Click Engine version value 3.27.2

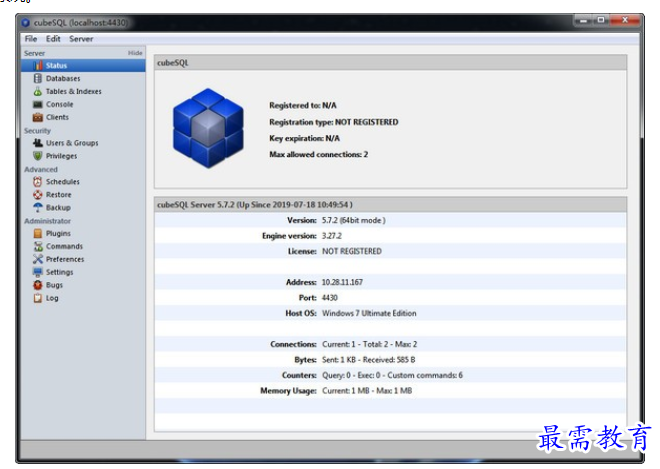coord(332,236)
